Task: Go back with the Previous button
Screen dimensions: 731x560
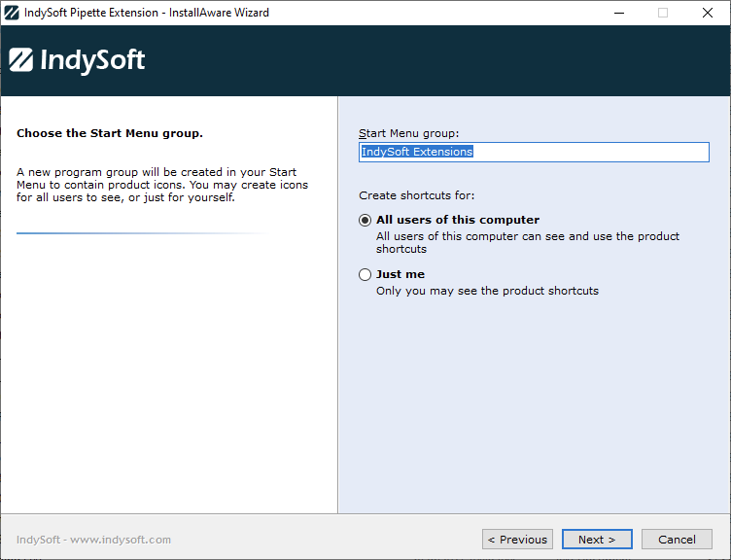Action: (517, 540)
